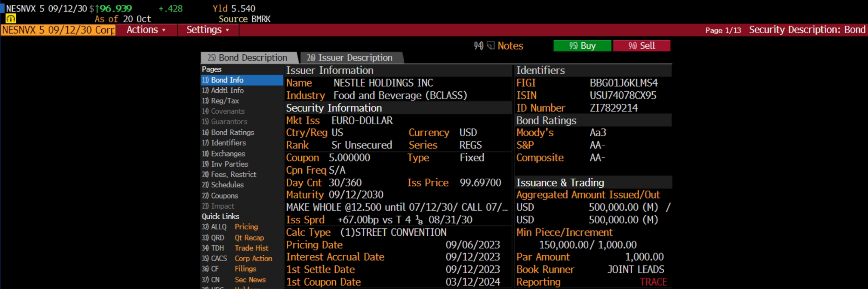868x289 pixels.
Task: Click the Day Cnt value 30/360
Action: (345, 183)
